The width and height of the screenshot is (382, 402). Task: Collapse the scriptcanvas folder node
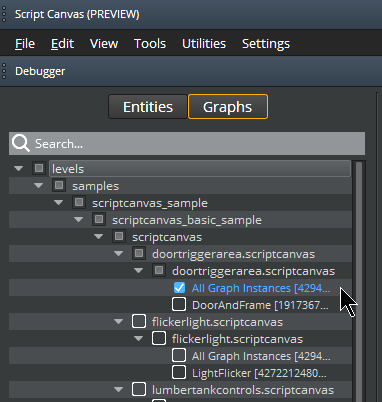99,236
